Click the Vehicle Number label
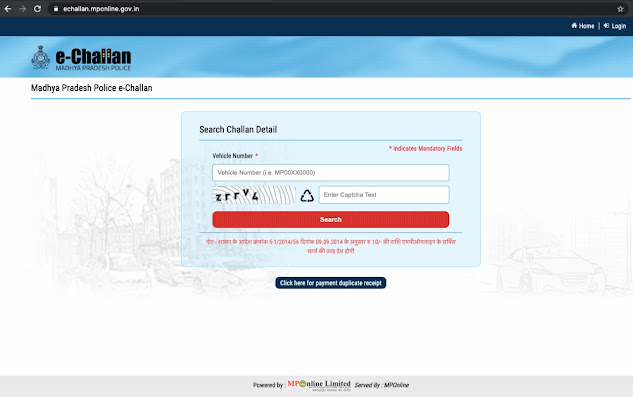The height and width of the screenshot is (397, 633). 233,155
